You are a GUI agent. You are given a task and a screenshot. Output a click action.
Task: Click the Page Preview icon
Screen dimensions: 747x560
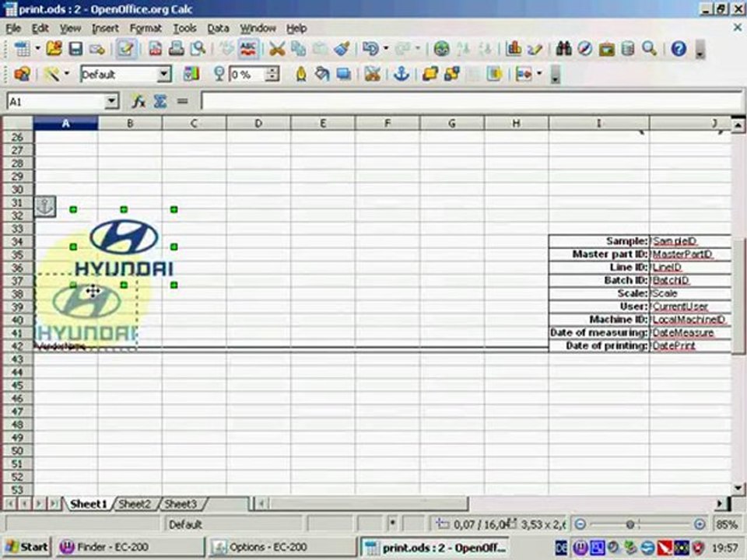(198, 48)
